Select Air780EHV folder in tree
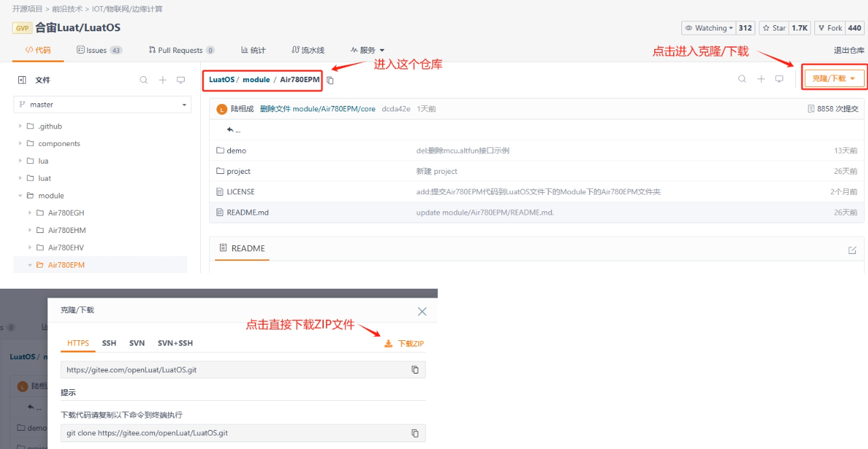 coord(66,247)
